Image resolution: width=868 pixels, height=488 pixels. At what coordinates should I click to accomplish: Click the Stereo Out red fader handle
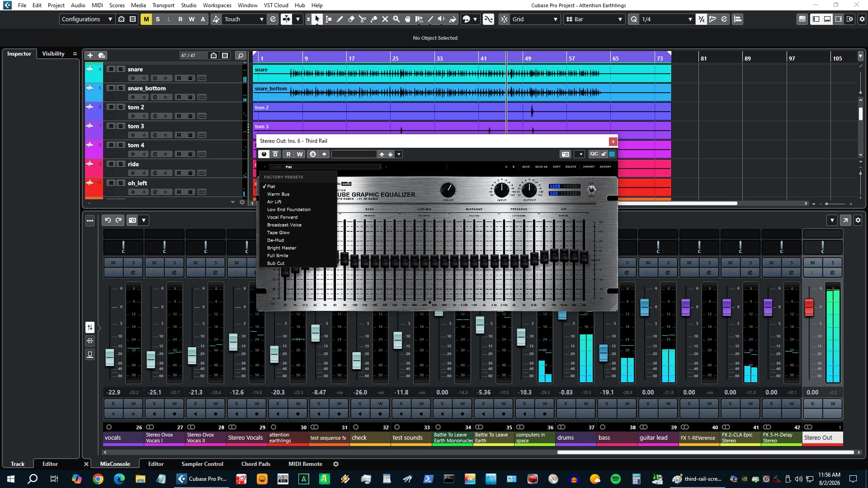(809, 307)
